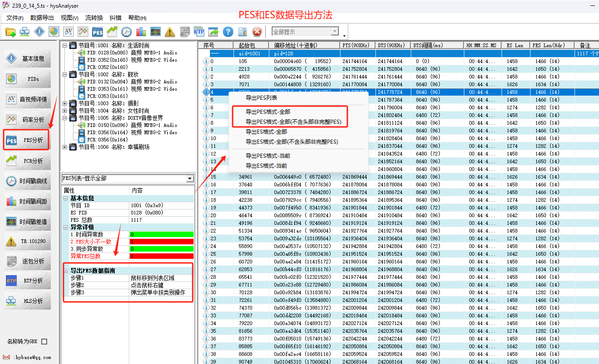Open the PES列表-显示全部 combo box
Image resolution: width=599 pixels, height=364 pixels.
click(x=190, y=179)
